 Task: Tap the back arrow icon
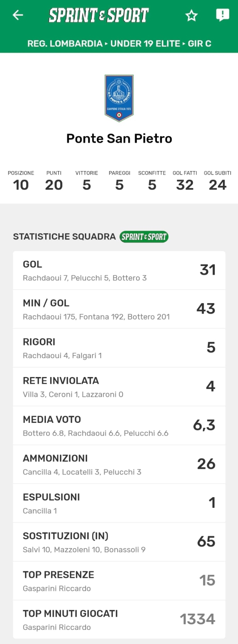click(18, 15)
